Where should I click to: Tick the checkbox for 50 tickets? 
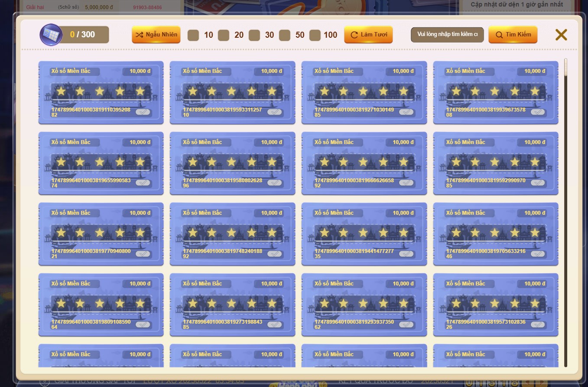(285, 35)
